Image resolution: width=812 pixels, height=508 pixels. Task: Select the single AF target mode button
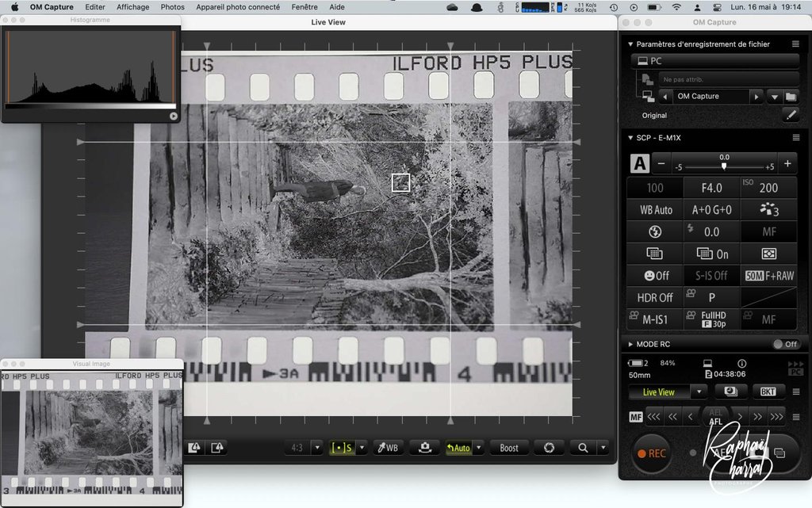(x=341, y=448)
